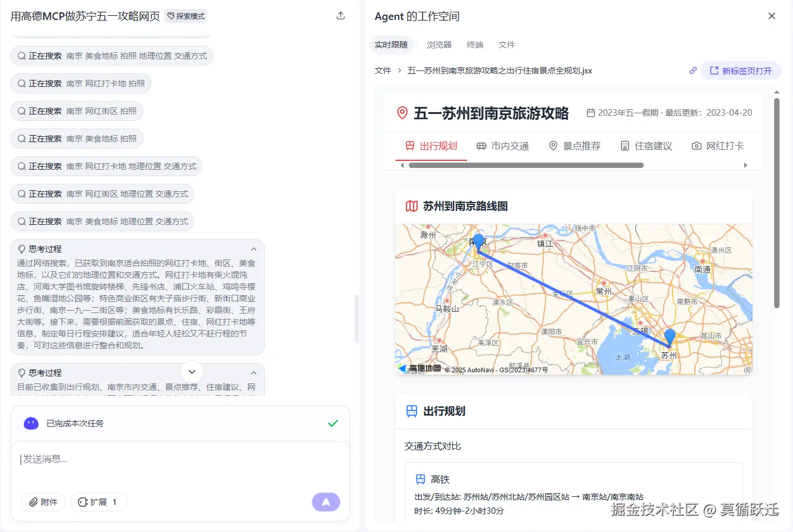Click search chip 南京 美食地标 地理位置 交通方式
793x532 pixels.
click(102, 221)
